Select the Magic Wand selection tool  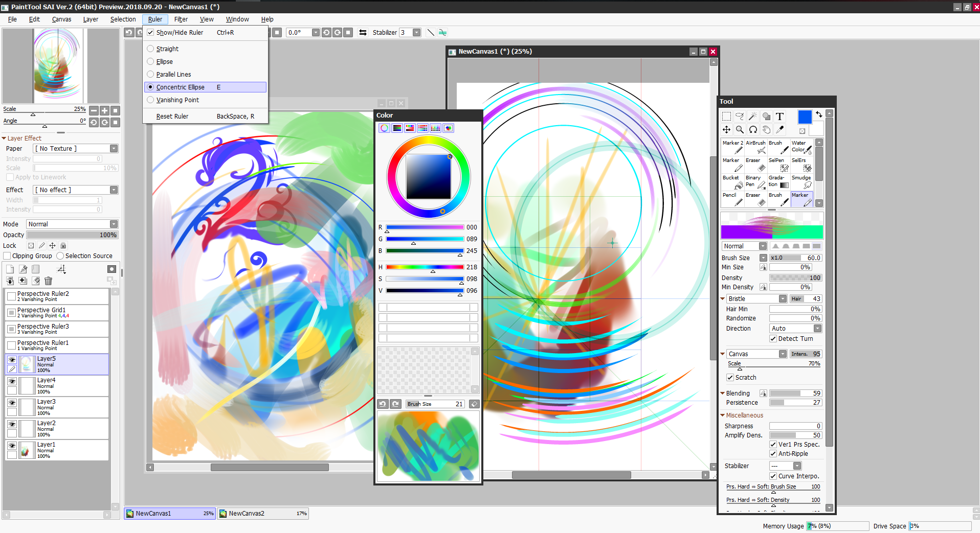click(752, 117)
